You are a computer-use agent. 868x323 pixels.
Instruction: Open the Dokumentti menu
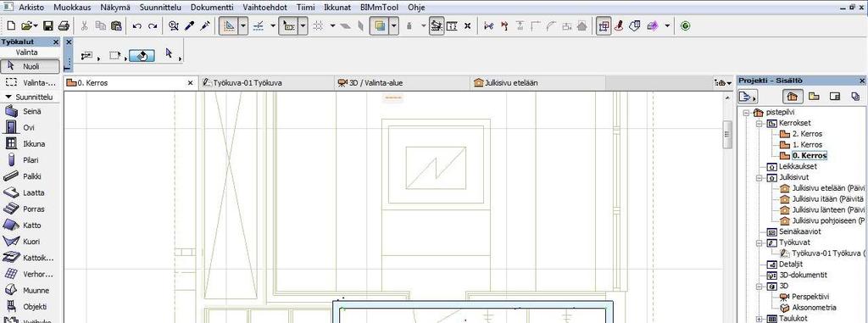point(211,8)
